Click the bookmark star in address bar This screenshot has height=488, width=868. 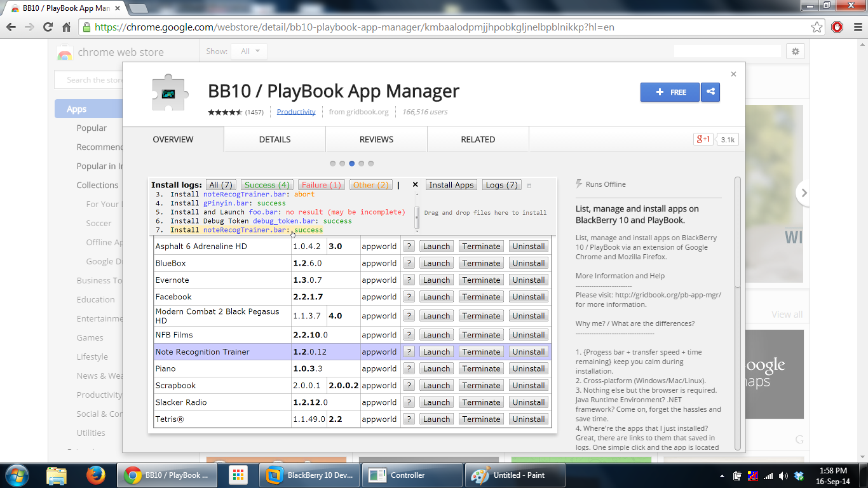pyautogui.click(x=817, y=27)
